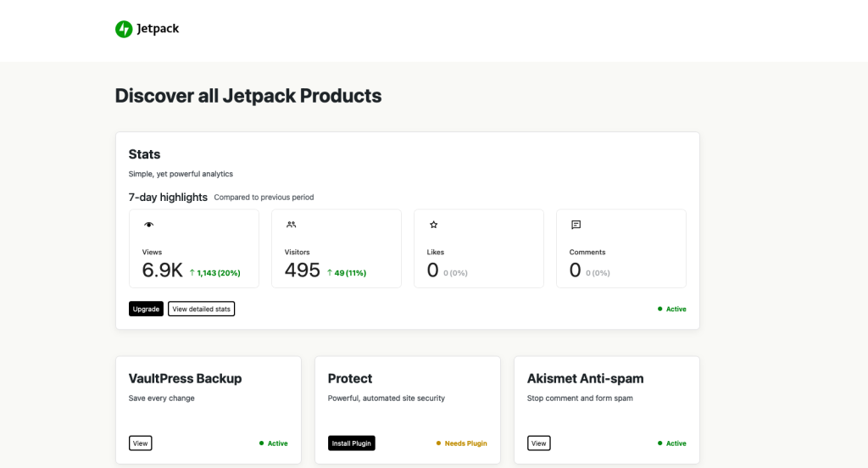Click the eye icon in Views card
Image resolution: width=868 pixels, height=468 pixels.
tap(149, 225)
